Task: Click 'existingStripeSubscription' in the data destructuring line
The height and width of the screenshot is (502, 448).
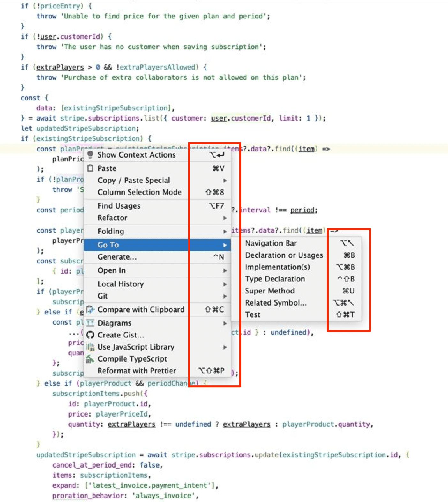Action: [116, 108]
